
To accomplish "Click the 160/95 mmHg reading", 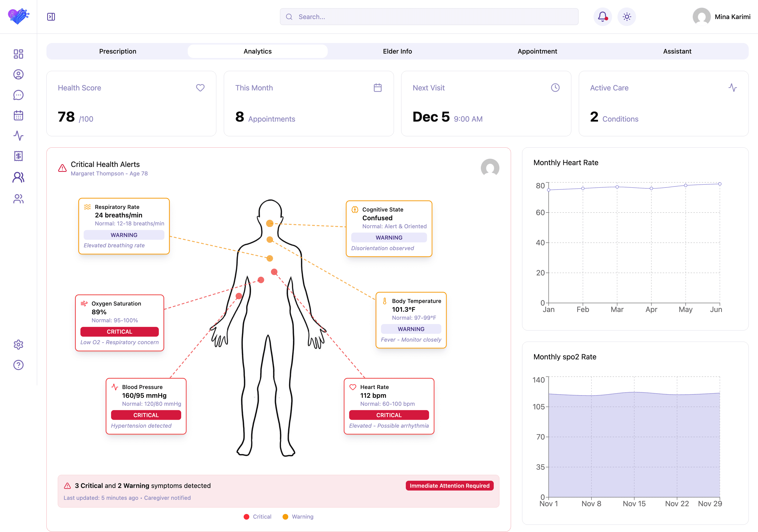I will [144, 396].
